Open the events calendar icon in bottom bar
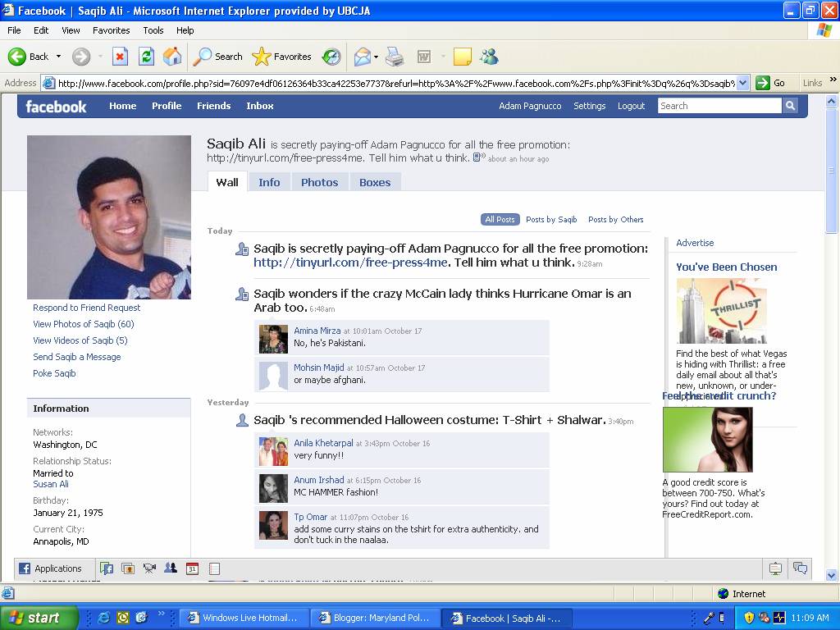The height and width of the screenshot is (630, 840). click(192, 568)
